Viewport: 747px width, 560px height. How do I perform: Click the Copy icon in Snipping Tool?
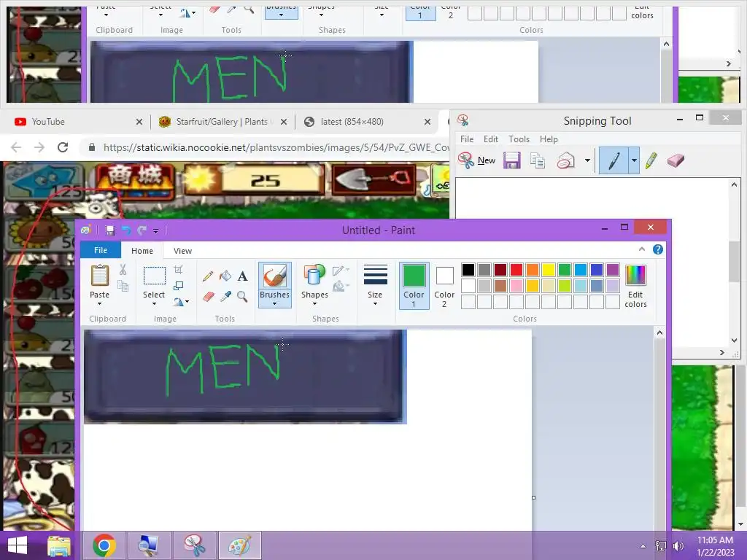tap(538, 160)
